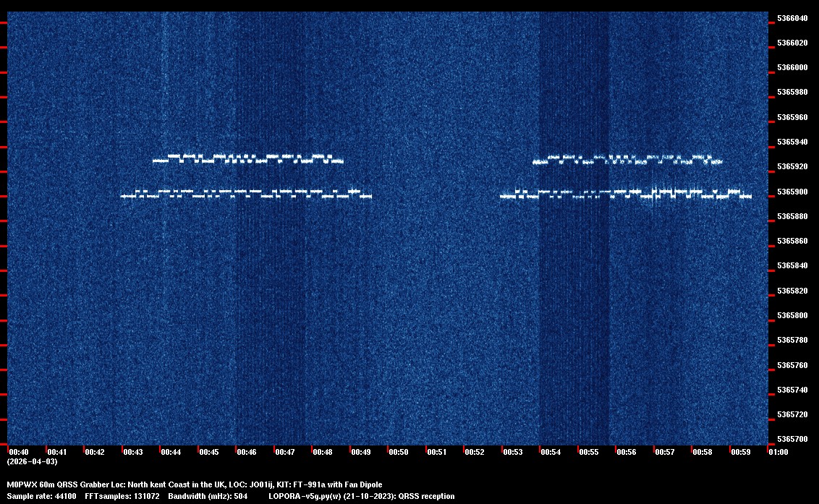Screen dimensions: 819x504
Task: Select the 5366040 frequency scale label
Action: point(792,18)
